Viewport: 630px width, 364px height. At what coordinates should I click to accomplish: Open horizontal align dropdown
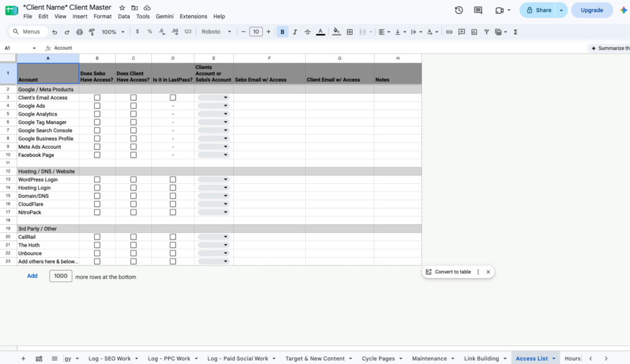tap(384, 32)
